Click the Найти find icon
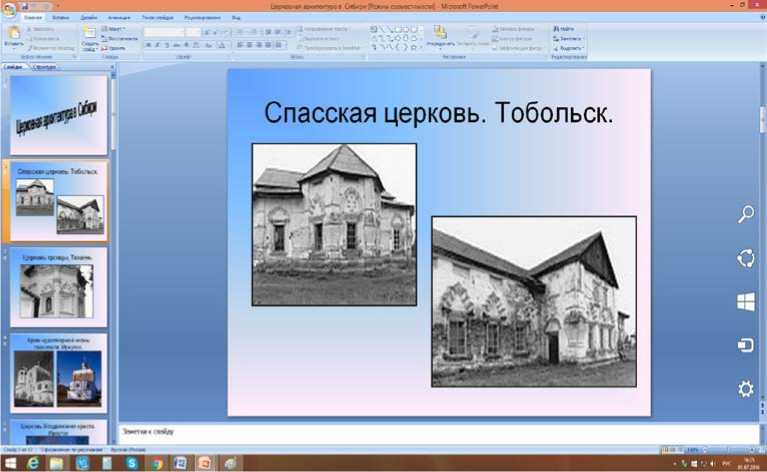This screenshot has width=767, height=472. tap(568, 30)
